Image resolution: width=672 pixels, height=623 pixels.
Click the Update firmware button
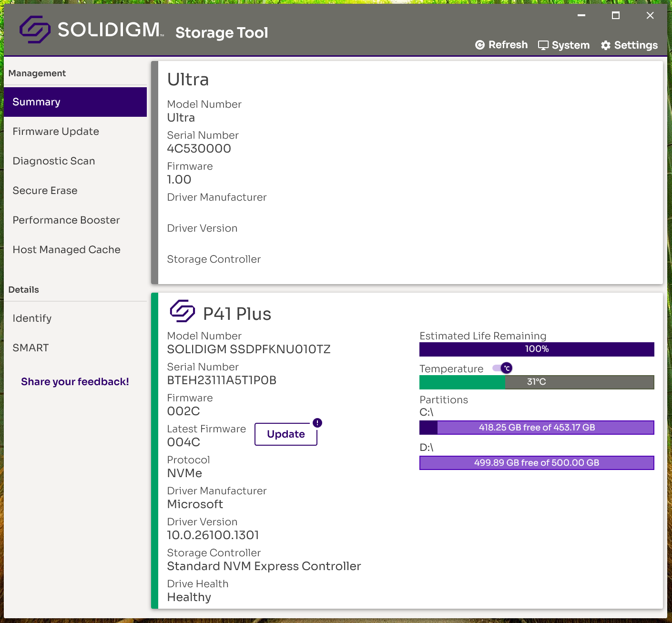click(286, 434)
